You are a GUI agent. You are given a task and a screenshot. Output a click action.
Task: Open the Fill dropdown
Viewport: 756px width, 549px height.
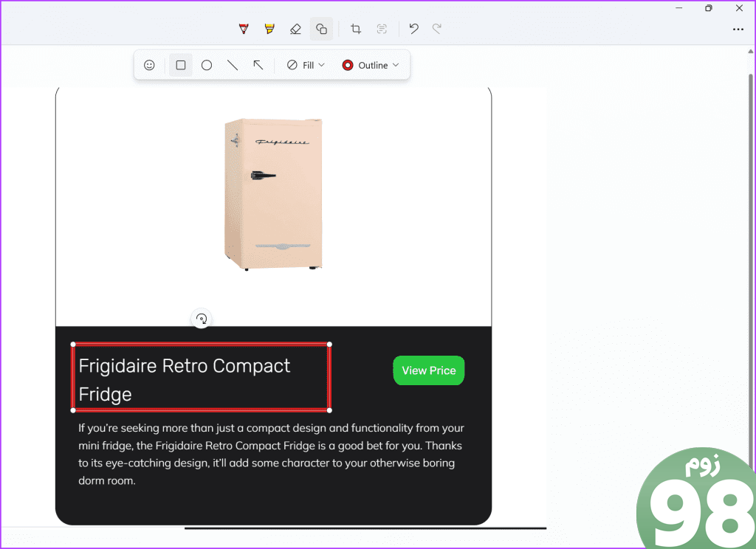click(306, 65)
